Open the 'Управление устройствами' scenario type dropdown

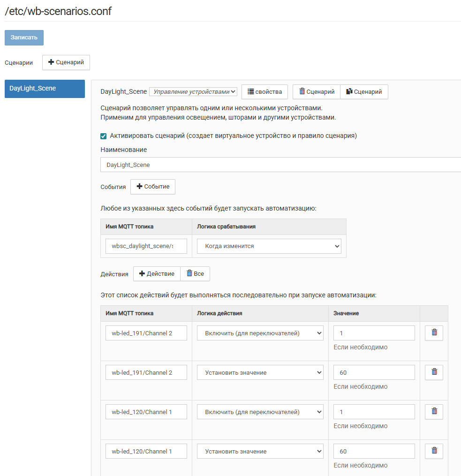tap(193, 92)
